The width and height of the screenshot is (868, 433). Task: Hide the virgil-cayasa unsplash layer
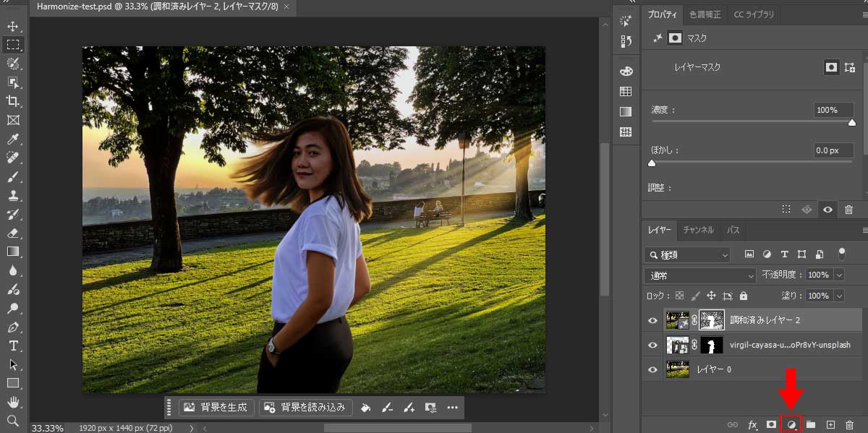pyautogui.click(x=652, y=345)
